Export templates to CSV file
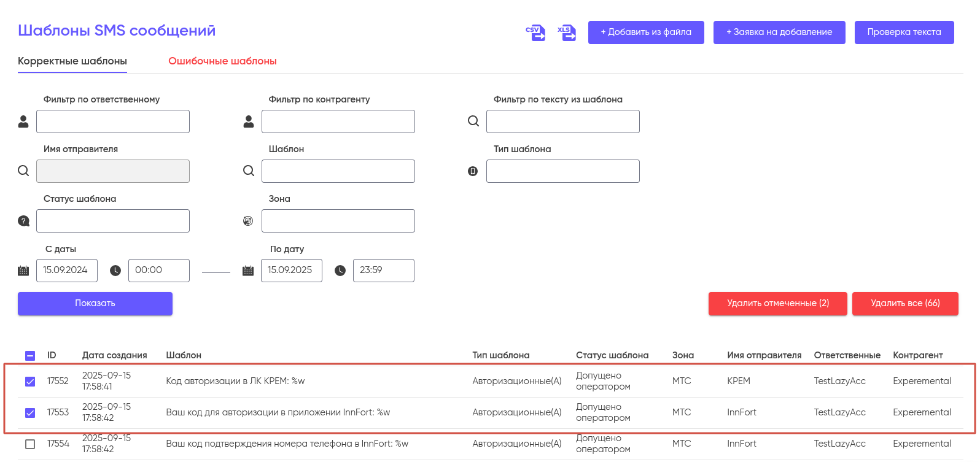This screenshot has width=980, height=462. coord(535,33)
